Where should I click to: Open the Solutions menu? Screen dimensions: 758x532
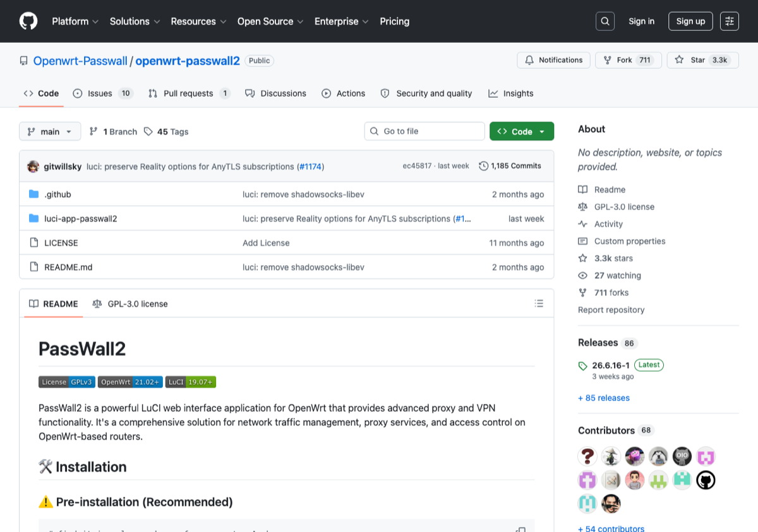tap(135, 21)
